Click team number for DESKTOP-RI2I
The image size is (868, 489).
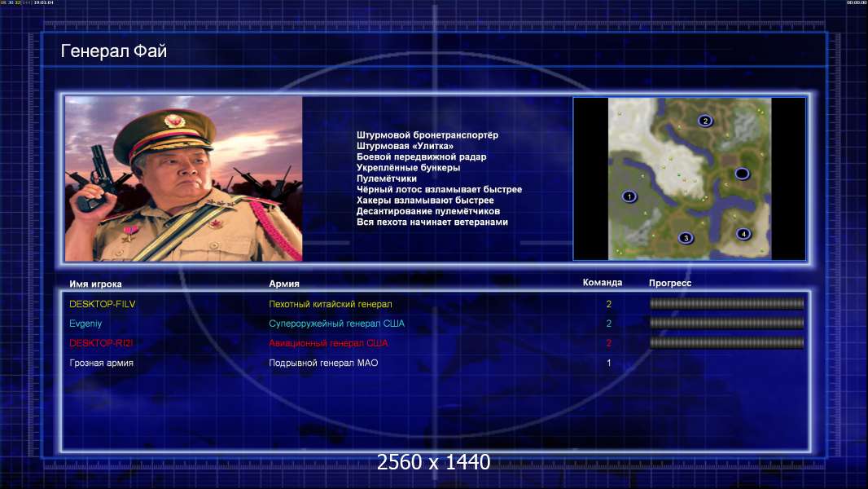click(608, 343)
